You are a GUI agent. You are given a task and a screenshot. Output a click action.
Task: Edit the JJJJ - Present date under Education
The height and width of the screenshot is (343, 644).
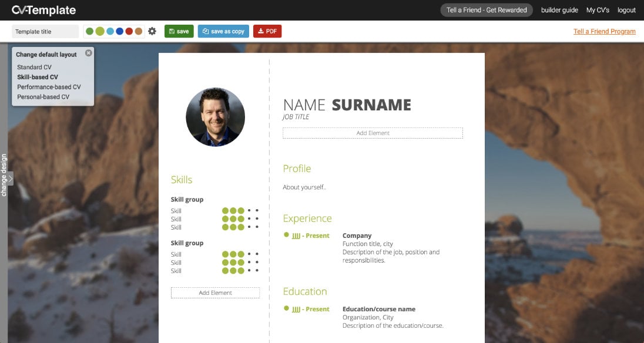pos(310,309)
